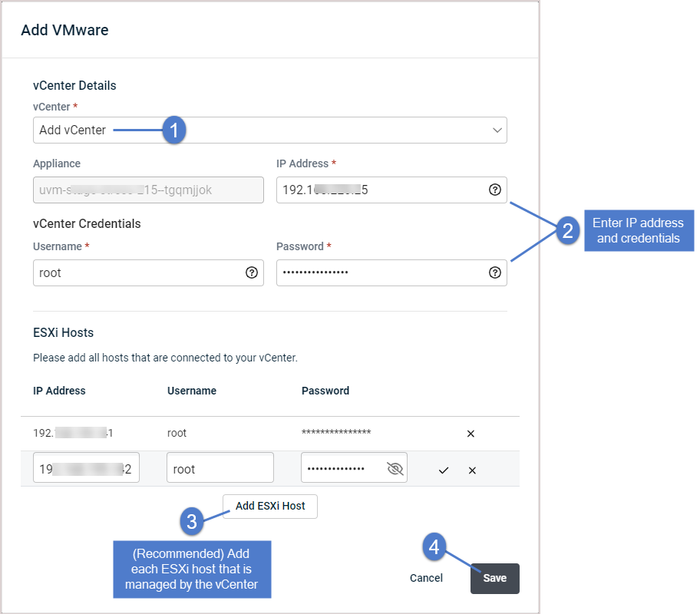Open the vCenter dropdown showing Add vCenter
700x614 pixels.
click(x=269, y=130)
